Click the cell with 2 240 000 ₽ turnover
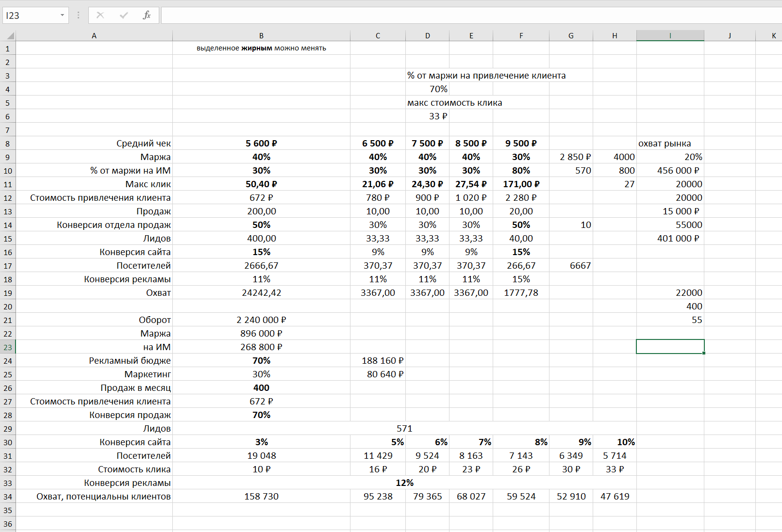782x532 pixels. click(x=261, y=320)
